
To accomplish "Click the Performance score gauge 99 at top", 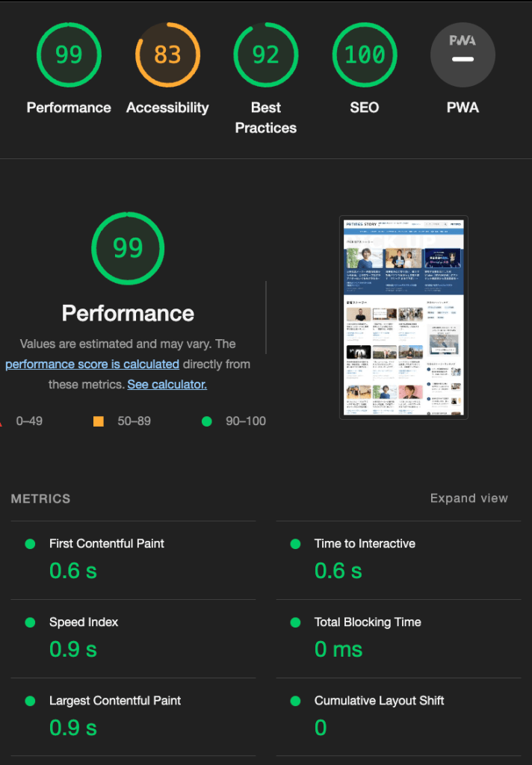I will coord(69,55).
